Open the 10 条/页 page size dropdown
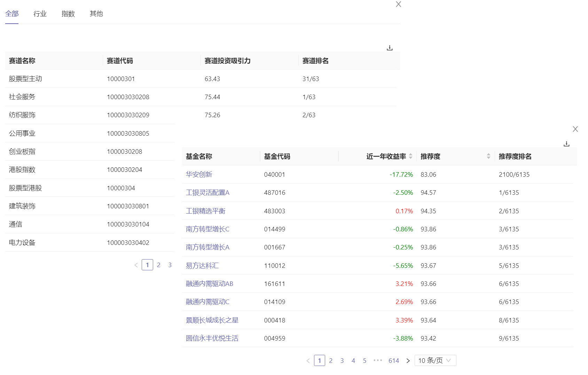Screen dimensions: 588x375 click(435, 360)
